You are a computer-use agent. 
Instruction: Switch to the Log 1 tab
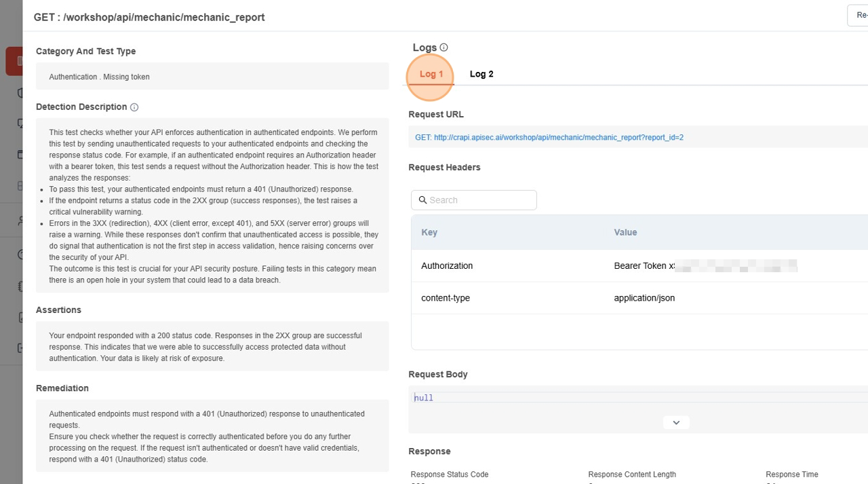pos(431,74)
